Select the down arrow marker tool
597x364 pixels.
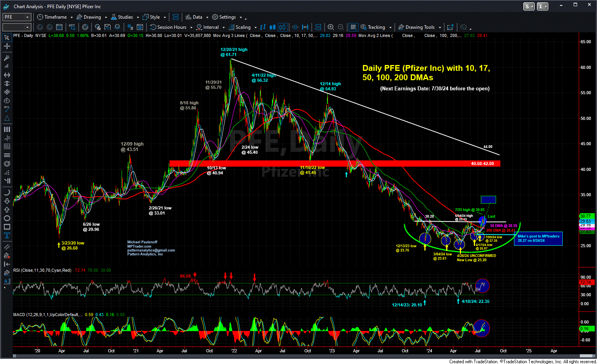[7, 201]
